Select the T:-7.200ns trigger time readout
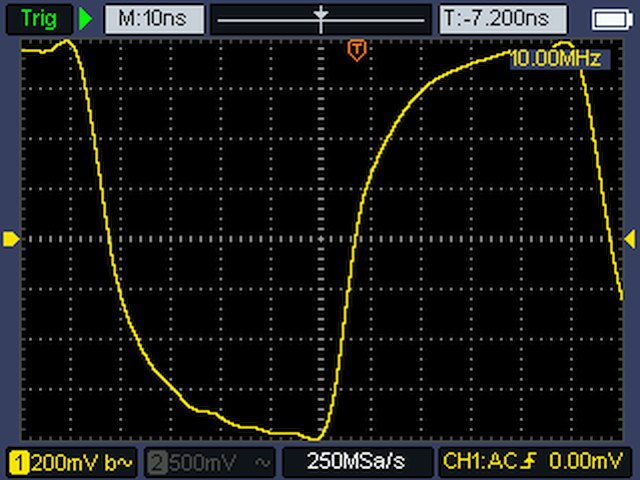This screenshot has height=480, width=640. click(x=503, y=19)
